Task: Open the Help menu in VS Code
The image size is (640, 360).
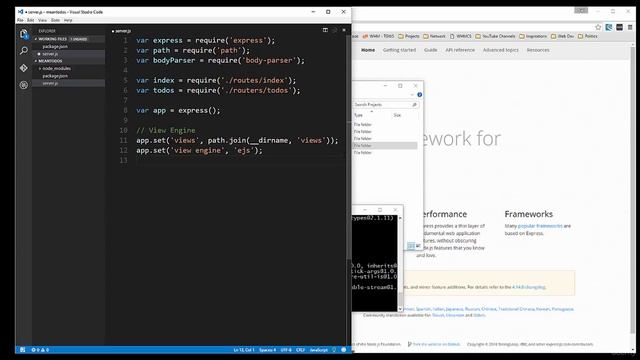Action: (68, 20)
